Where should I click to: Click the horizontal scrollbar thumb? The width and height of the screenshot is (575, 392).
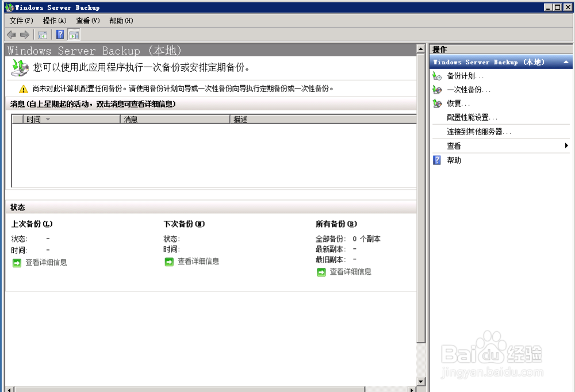(190, 390)
